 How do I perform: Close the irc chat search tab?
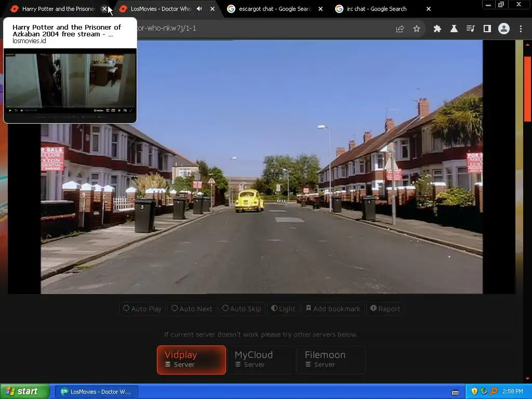(429, 9)
